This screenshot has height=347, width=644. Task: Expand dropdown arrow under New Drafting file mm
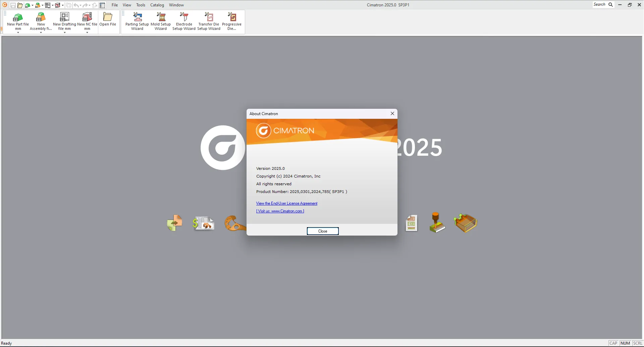click(64, 33)
